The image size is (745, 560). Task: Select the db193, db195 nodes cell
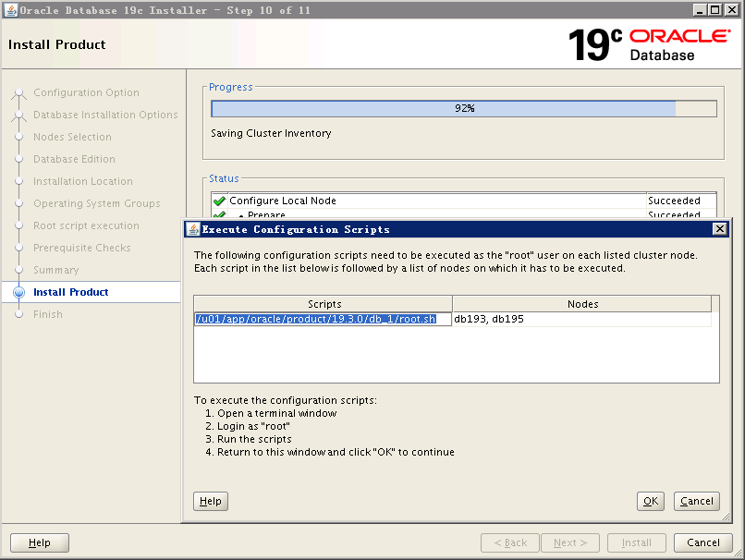(582, 319)
